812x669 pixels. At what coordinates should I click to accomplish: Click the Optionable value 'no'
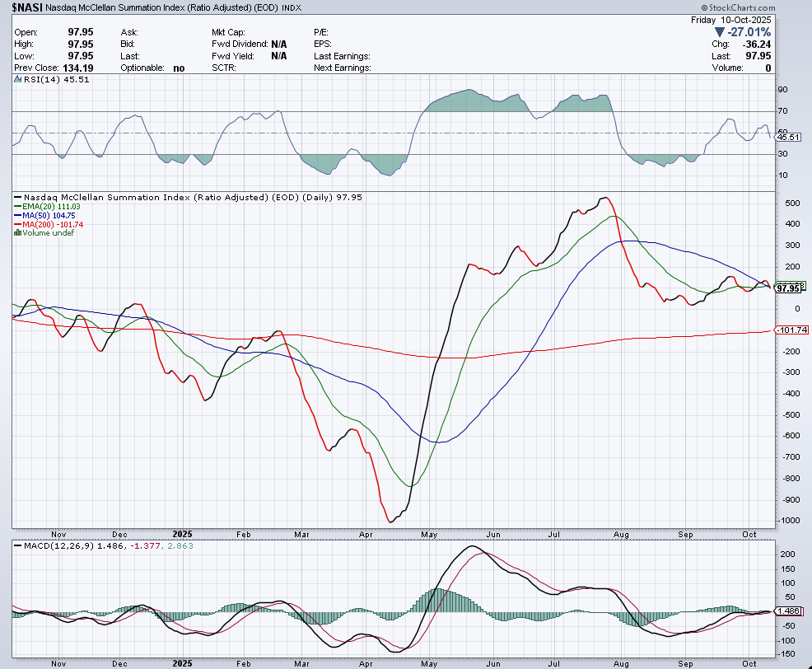179,68
